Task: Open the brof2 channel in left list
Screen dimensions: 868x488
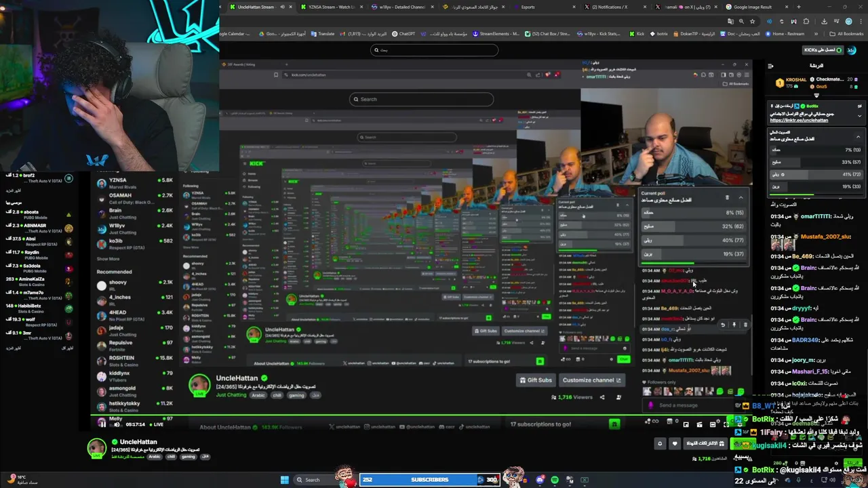Action: (x=38, y=178)
